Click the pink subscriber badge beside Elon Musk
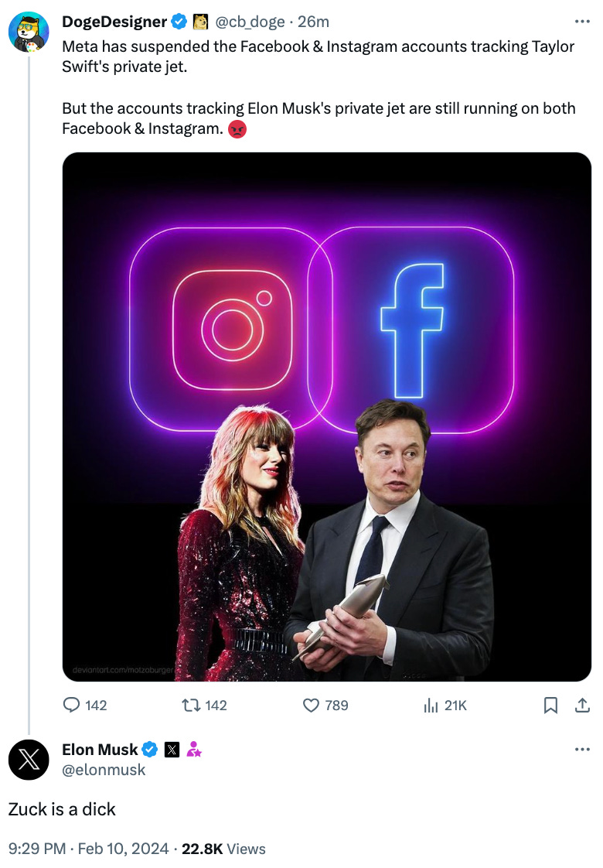This screenshot has height=868, width=603. pyautogui.click(x=193, y=750)
